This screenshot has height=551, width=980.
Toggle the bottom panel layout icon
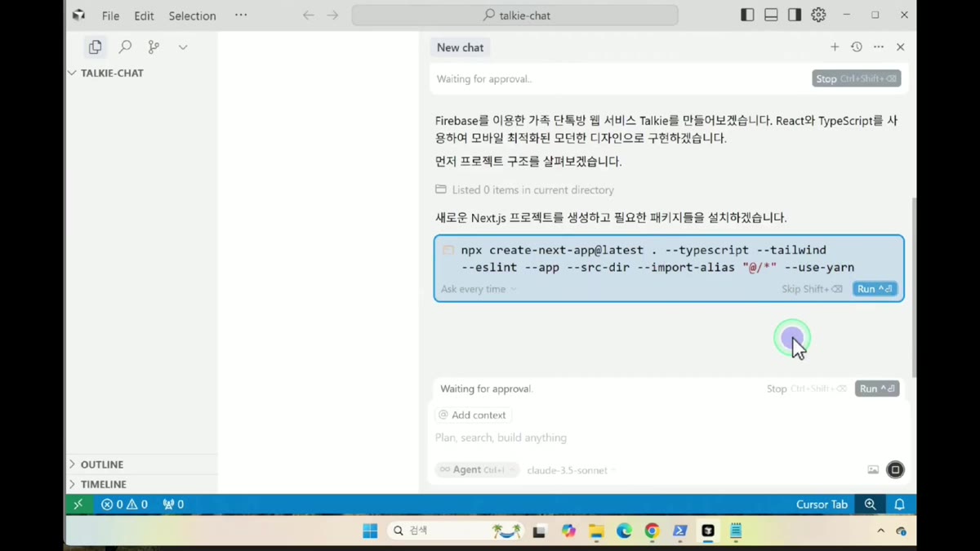pos(771,15)
